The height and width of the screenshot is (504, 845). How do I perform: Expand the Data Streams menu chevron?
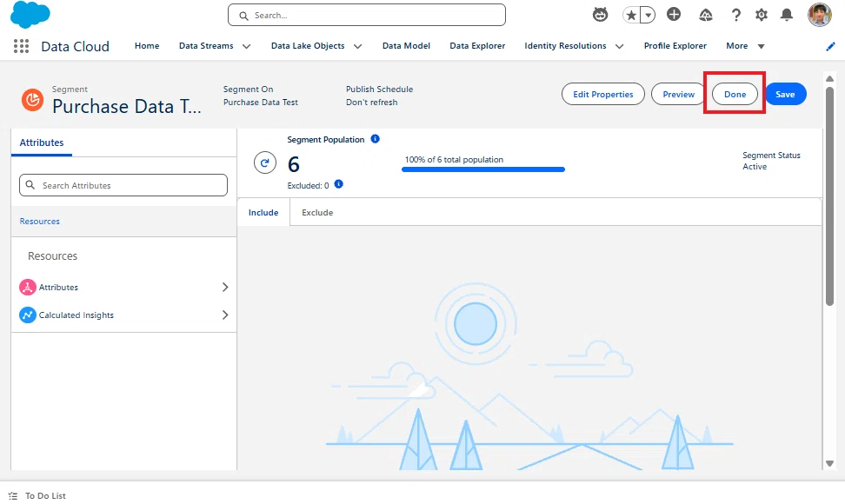(246, 46)
